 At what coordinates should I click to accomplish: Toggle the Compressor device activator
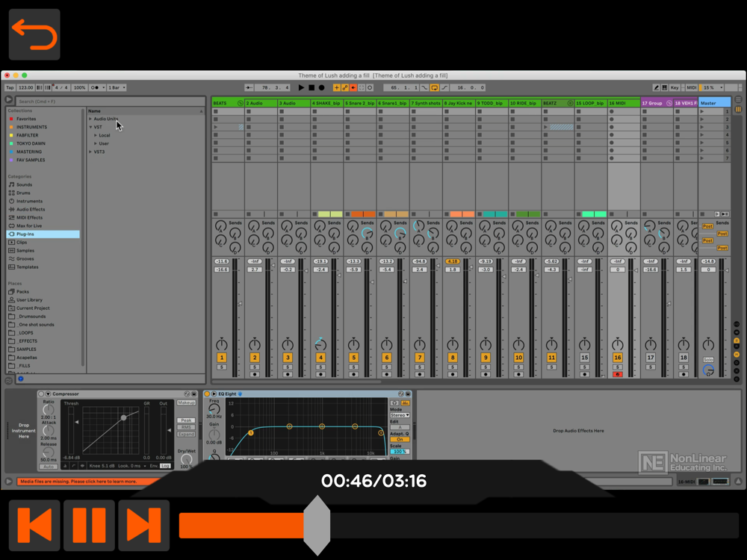click(41, 394)
